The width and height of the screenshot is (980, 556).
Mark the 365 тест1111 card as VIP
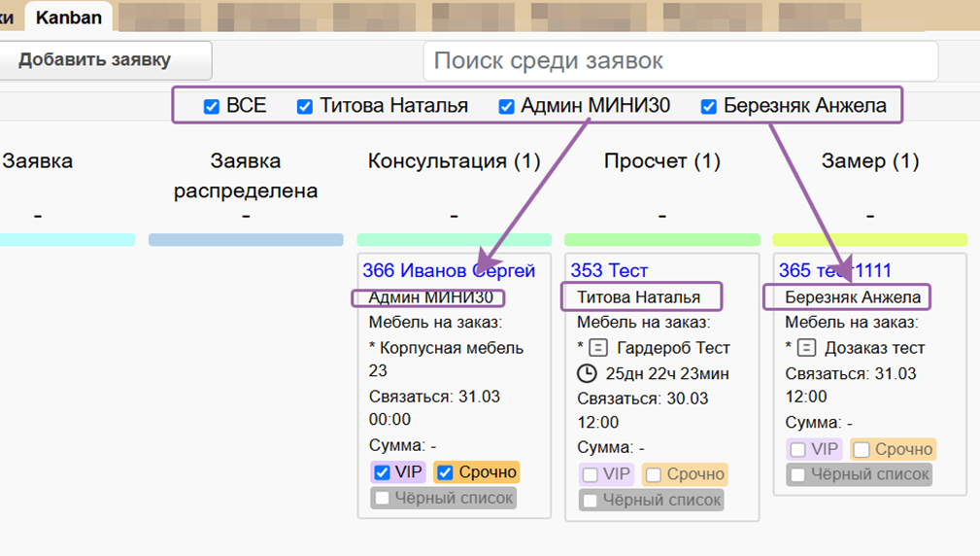click(797, 450)
